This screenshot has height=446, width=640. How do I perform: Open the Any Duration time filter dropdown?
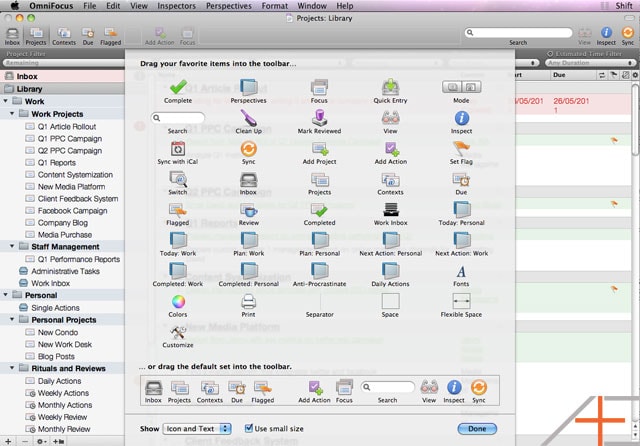point(590,63)
